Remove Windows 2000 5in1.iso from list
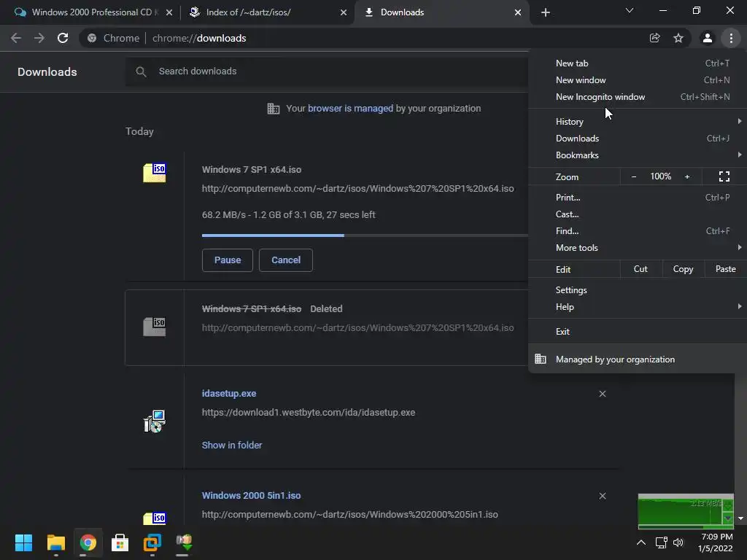 (x=603, y=496)
